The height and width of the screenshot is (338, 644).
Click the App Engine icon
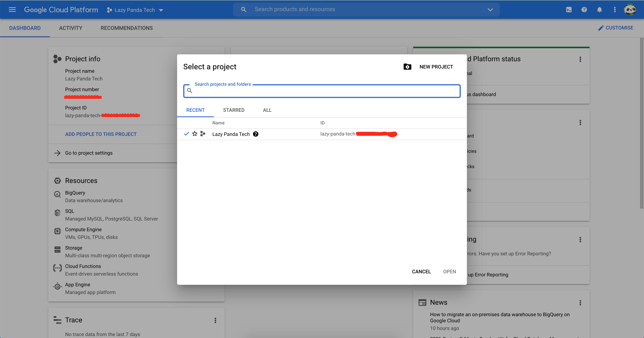click(58, 286)
